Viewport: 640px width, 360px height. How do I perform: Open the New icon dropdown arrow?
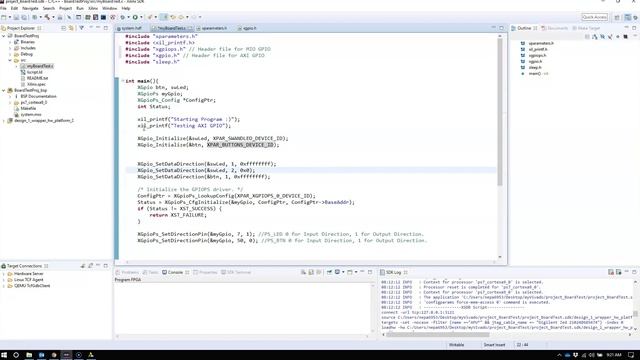pos(10,17)
